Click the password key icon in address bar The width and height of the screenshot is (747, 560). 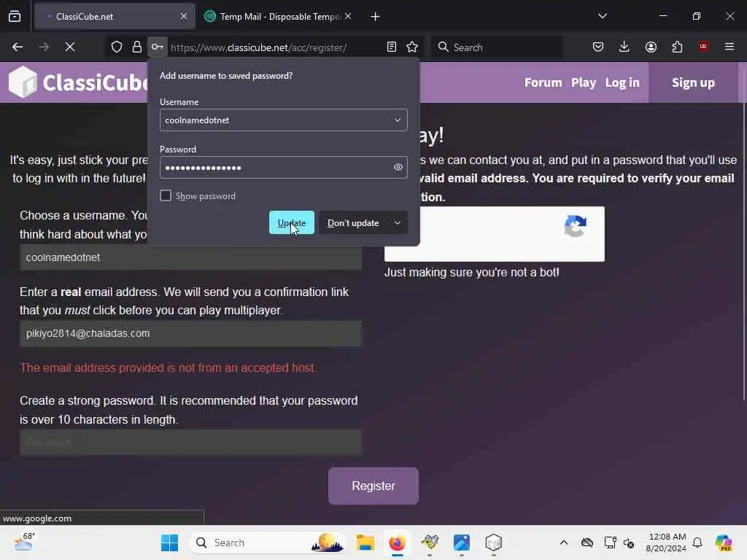(158, 47)
